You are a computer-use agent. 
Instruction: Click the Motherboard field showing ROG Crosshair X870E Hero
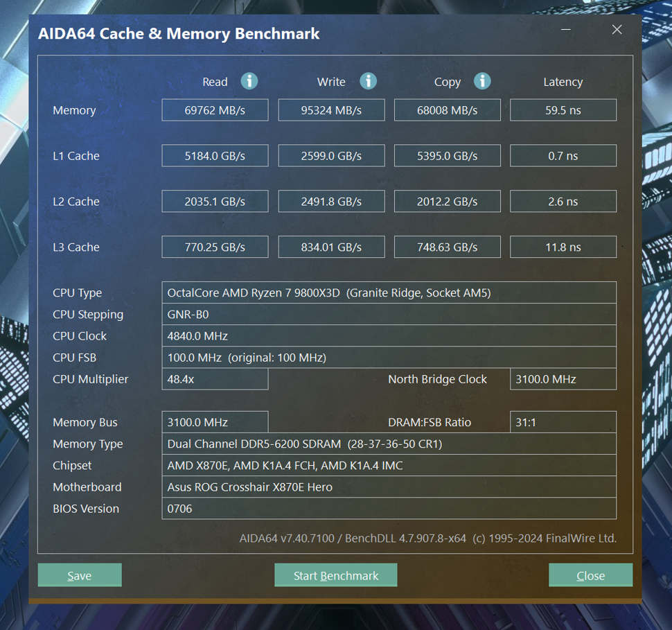point(389,487)
